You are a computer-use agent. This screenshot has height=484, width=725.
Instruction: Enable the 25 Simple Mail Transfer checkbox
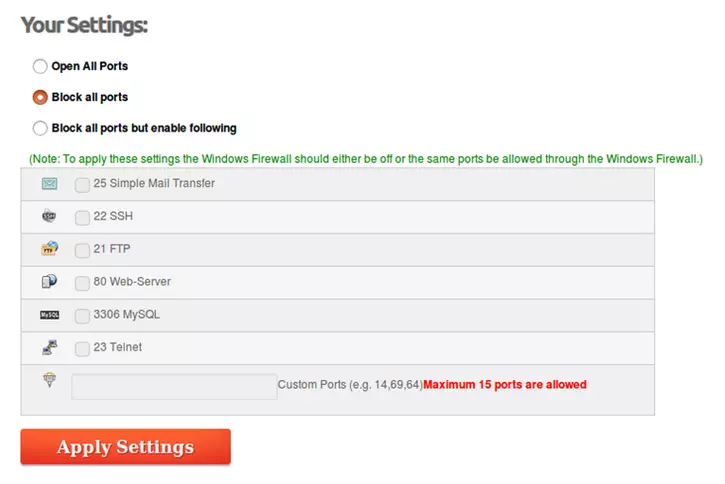pos(82,185)
